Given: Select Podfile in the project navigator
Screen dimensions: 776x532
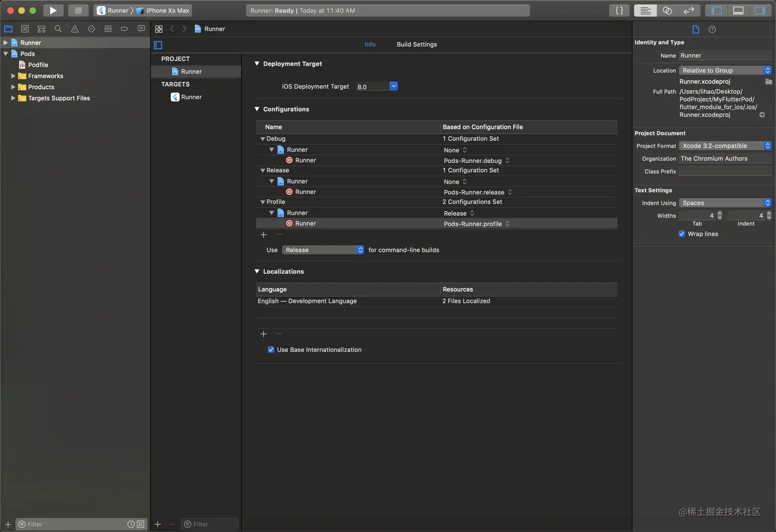Looking at the screenshot, I should click(x=38, y=65).
